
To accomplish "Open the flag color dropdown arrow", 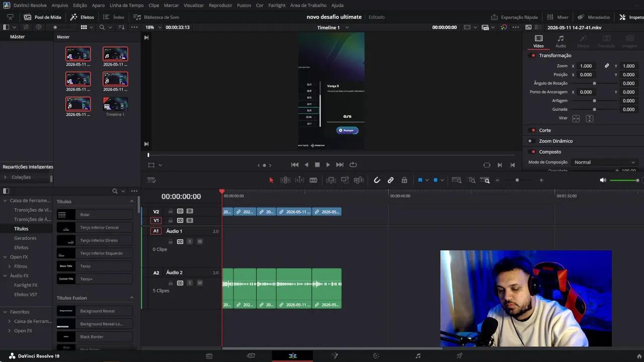I will tap(427, 180).
